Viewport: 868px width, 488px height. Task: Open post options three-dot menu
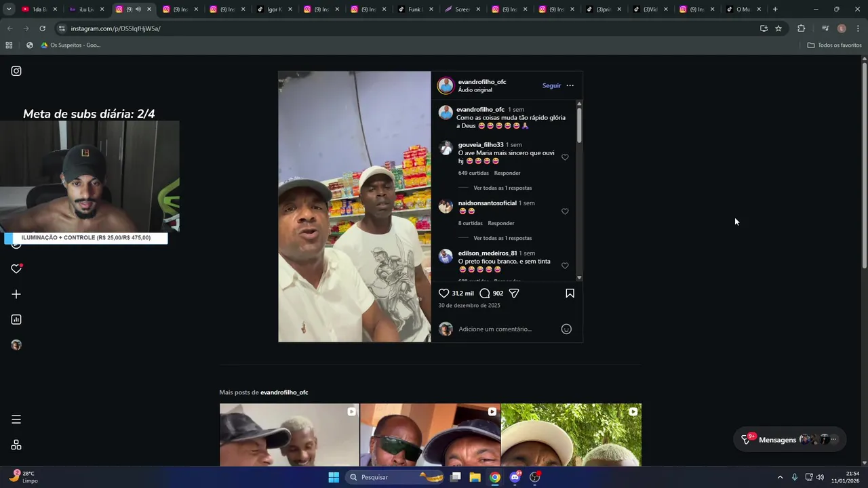tap(570, 85)
